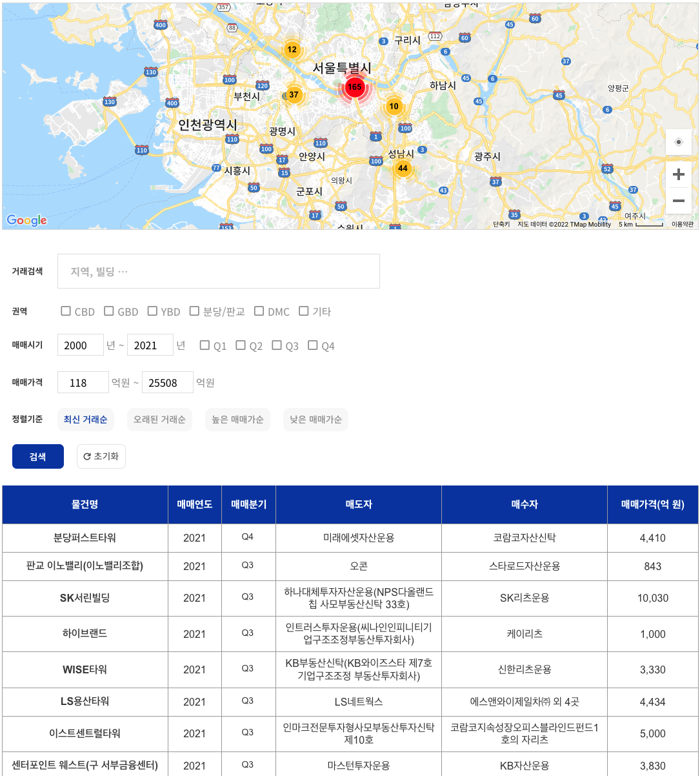Open 이용약관 terms link on map

[x=683, y=225]
